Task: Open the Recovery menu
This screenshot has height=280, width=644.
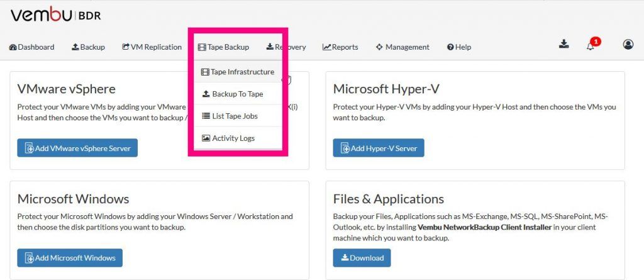Action: (x=286, y=47)
